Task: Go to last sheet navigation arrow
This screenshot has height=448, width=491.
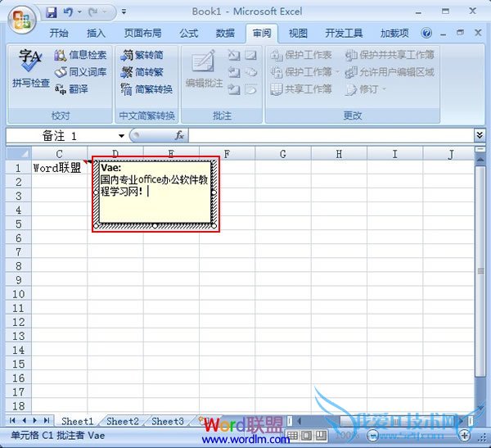Action: [47, 420]
